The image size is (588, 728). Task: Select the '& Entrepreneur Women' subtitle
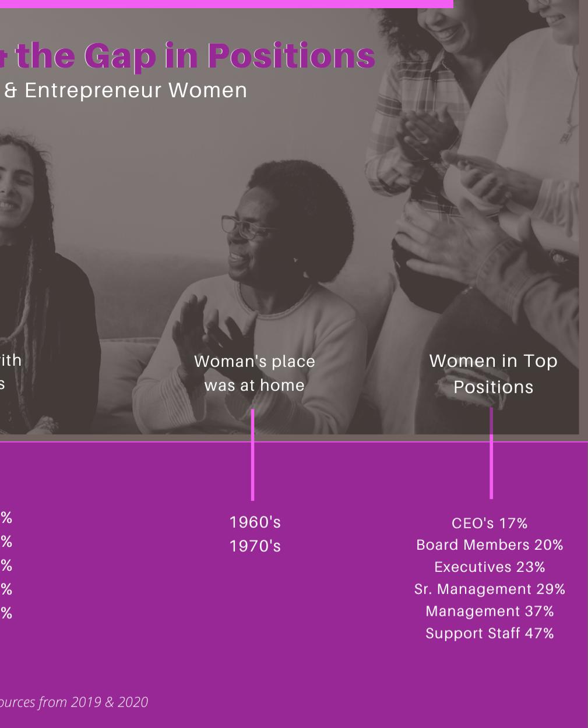(x=124, y=90)
